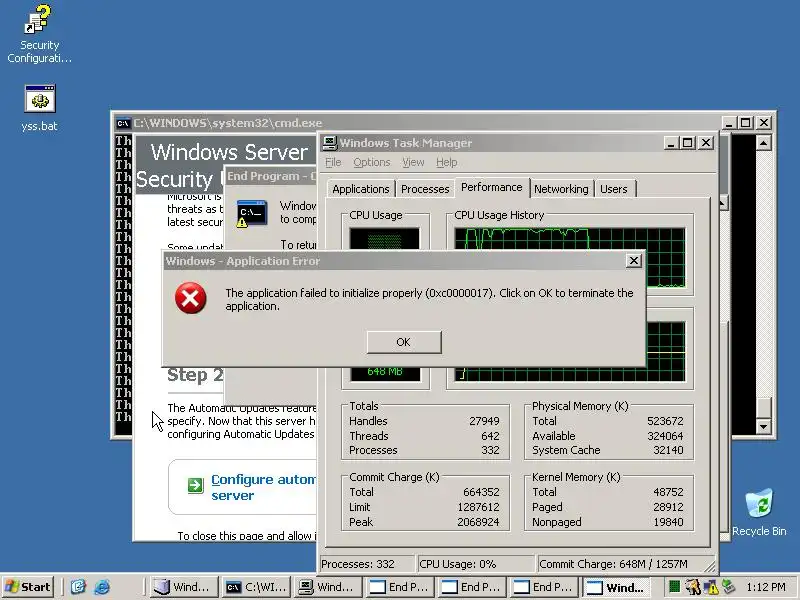Screen dimensions: 800x600
Task: Select the Security Configuration desktop shortcut
Action: (39, 34)
